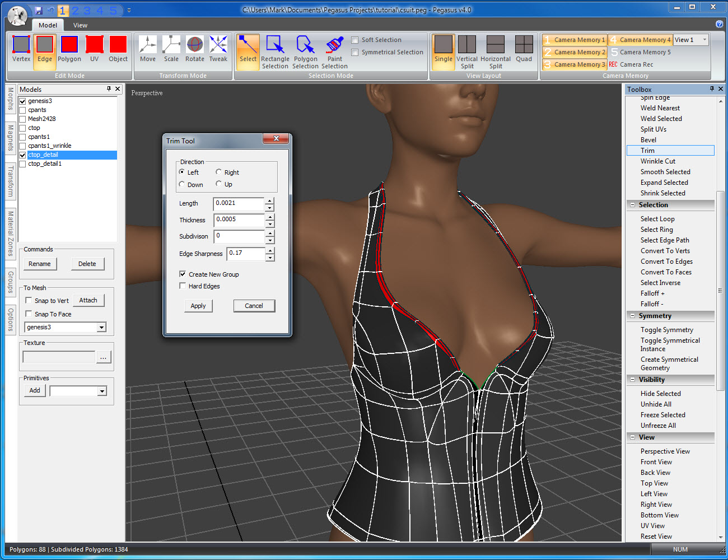Click the Attach button
The width and height of the screenshot is (728, 560).
click(x=88, y=300)
